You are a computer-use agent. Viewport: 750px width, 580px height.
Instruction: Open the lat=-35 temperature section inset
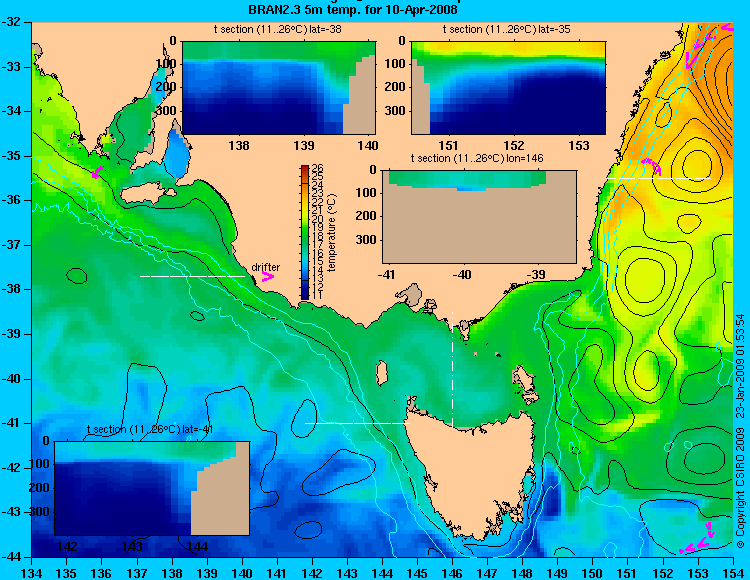tap(508, 88)
